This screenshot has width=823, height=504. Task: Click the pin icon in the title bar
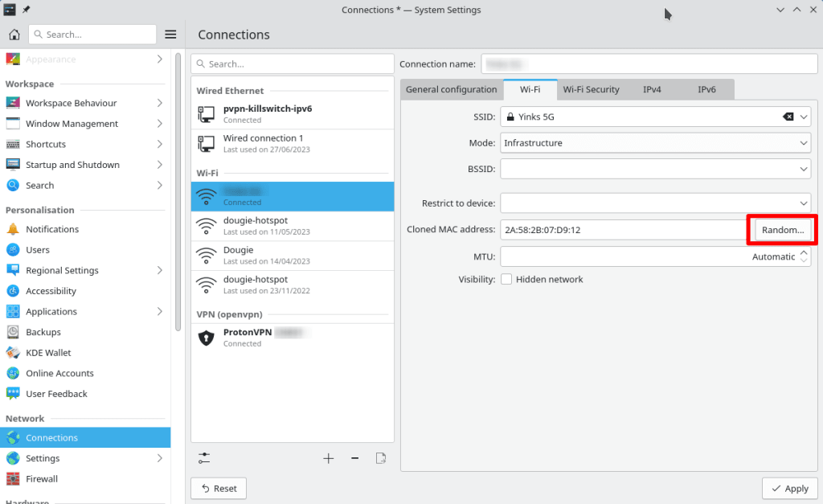pyautogui.click(x=26, y=10)
